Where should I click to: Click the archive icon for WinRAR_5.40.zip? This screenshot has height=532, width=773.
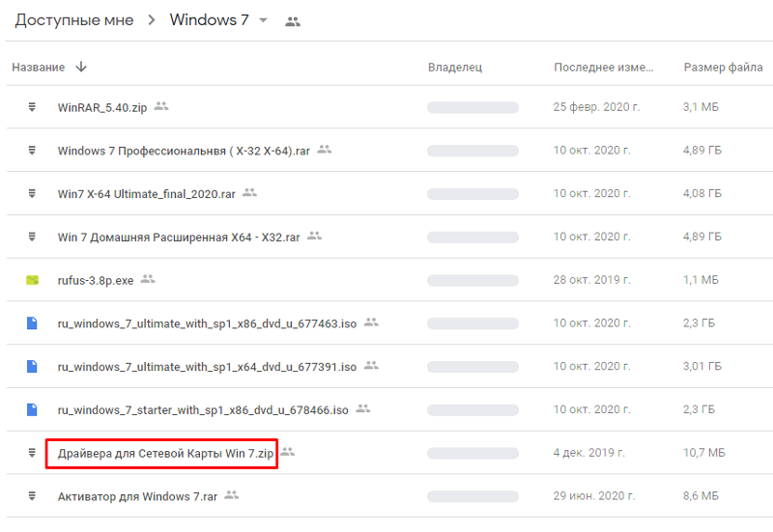point(32,107)
